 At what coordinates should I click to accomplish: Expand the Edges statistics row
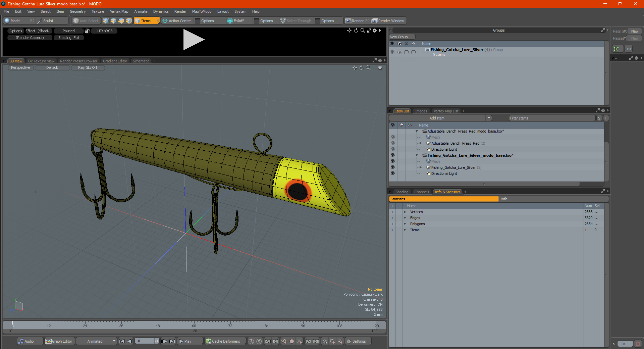click(x=405, y=218)
